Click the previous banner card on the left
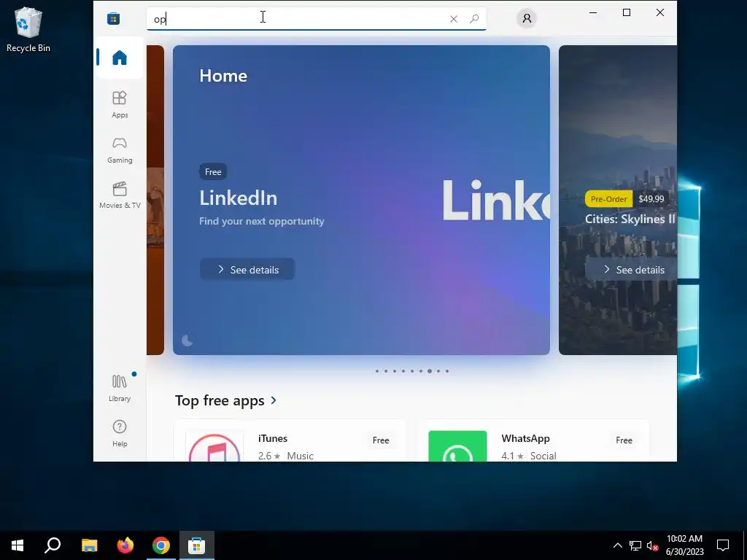The image size is (747, 560). [155, 200]
